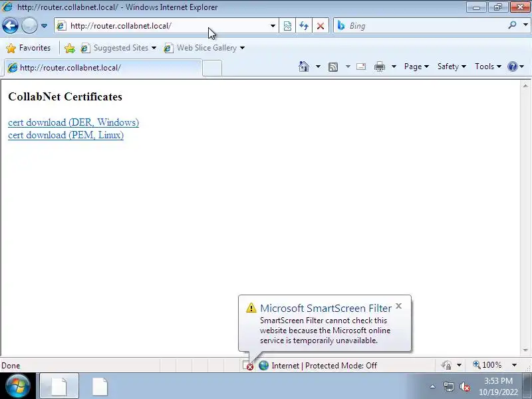Click the network tray icon

448,386
